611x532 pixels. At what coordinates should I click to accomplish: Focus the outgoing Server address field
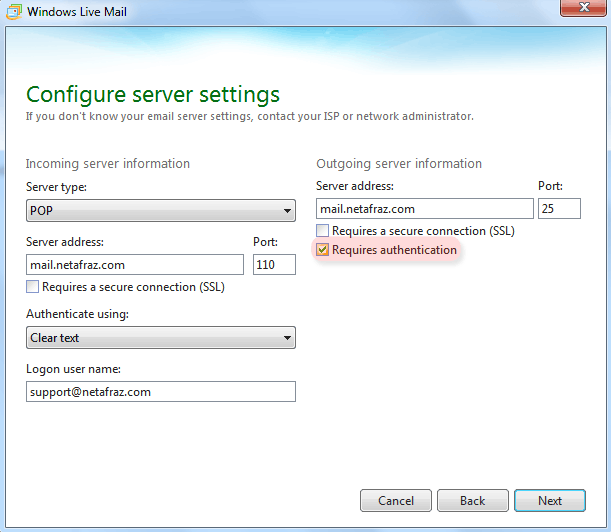click(x=425, y=209)
